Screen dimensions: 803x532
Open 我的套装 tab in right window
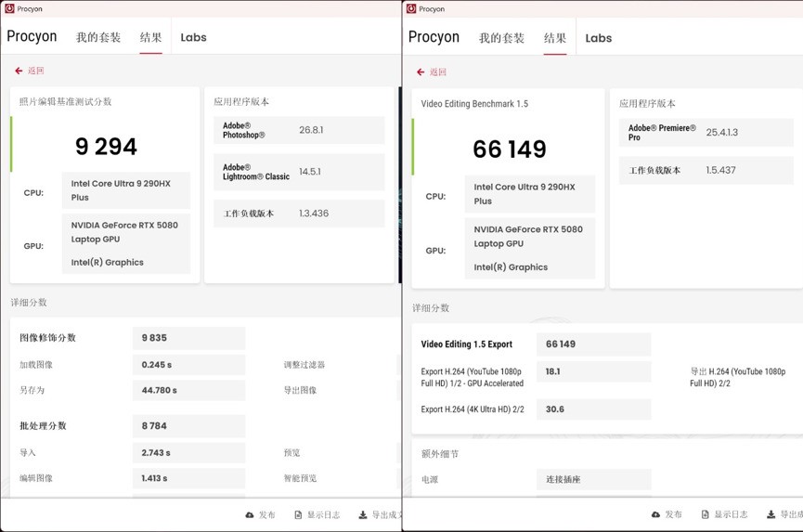tap(501, 38)
